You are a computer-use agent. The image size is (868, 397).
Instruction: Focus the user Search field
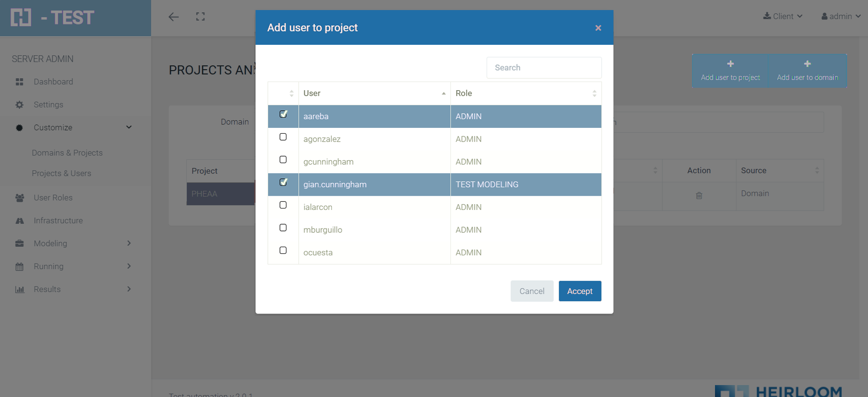[544, 68]
